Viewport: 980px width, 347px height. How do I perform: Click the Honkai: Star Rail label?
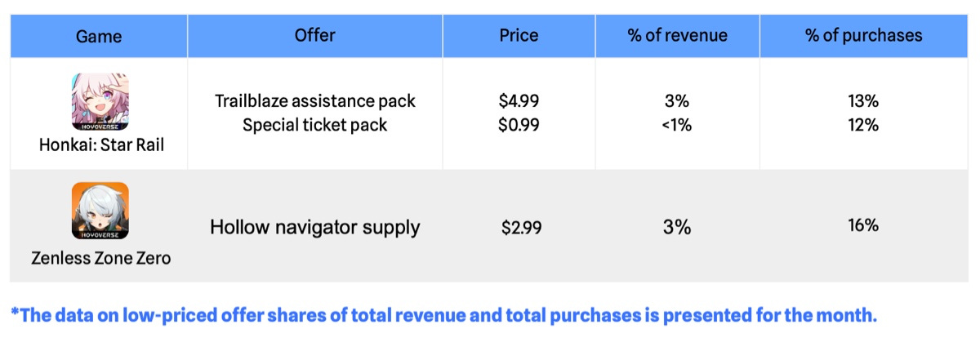coord(99,147)
